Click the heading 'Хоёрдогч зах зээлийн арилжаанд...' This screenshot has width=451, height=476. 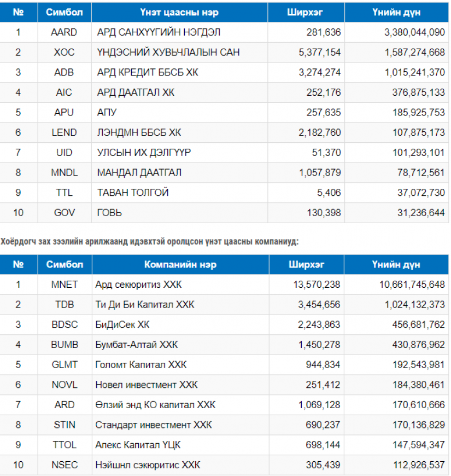(150, 242)
